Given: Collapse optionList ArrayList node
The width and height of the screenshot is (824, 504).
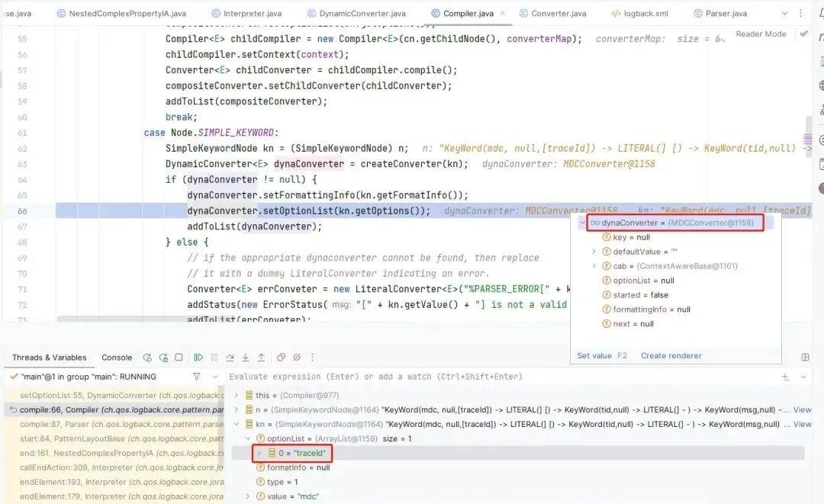Looking at the screenshot, I should 247,438.
